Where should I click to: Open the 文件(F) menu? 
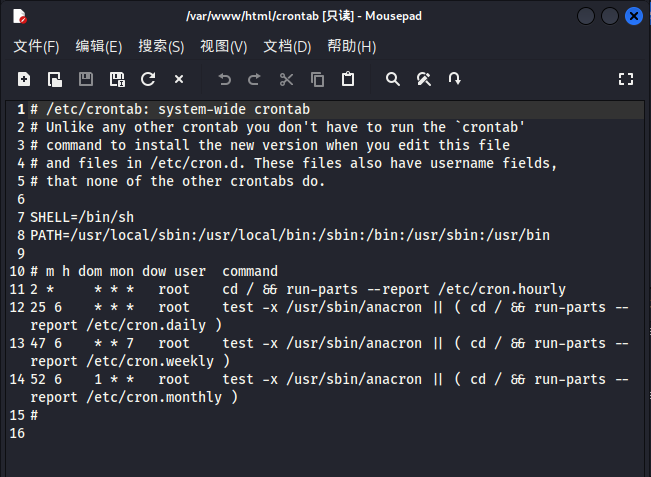click(x=37, y=46)
